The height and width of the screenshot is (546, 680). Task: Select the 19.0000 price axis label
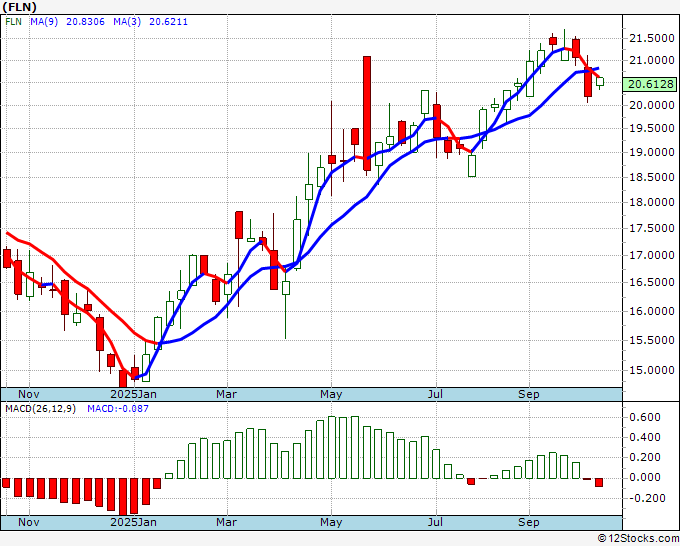point(651,152)
